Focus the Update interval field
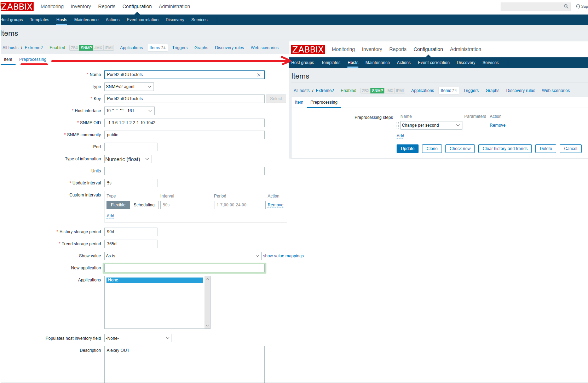Viewport: 588px width, 383px height. point(131,183)
